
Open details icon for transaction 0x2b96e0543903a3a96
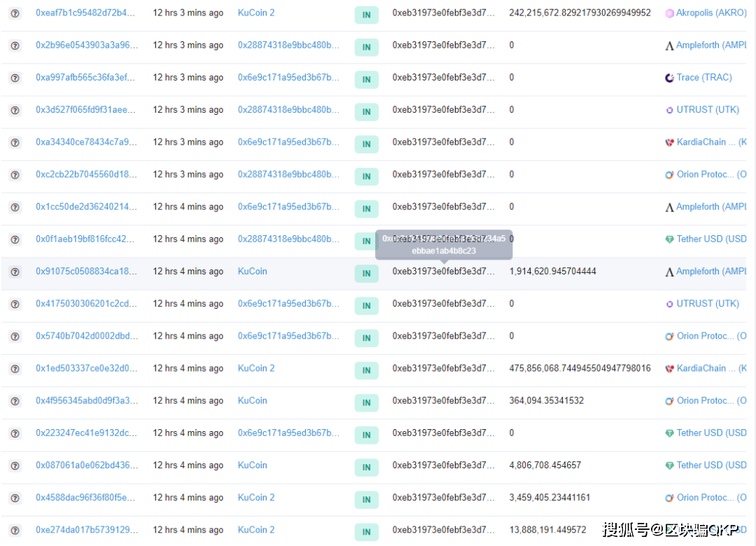tap(15, 45)
